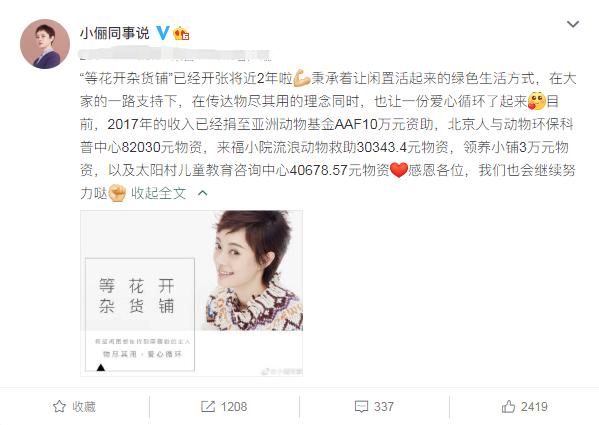Collapse post with 收起全文 link

[x=158, y=193]
